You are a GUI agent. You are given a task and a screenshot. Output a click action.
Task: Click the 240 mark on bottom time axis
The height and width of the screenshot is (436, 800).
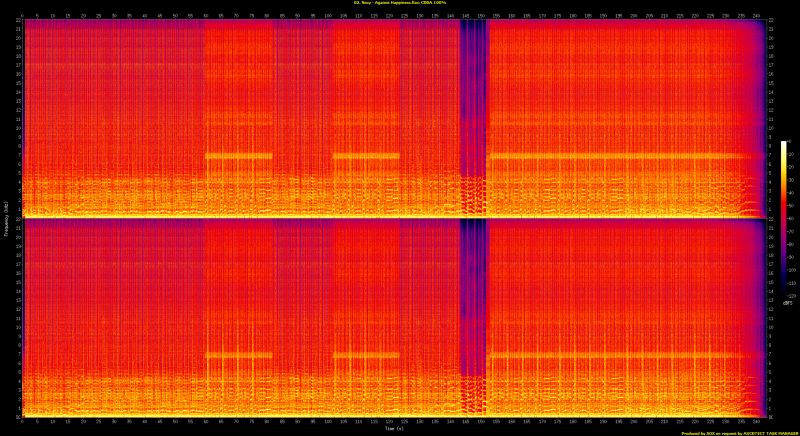(x=756, y=422)
